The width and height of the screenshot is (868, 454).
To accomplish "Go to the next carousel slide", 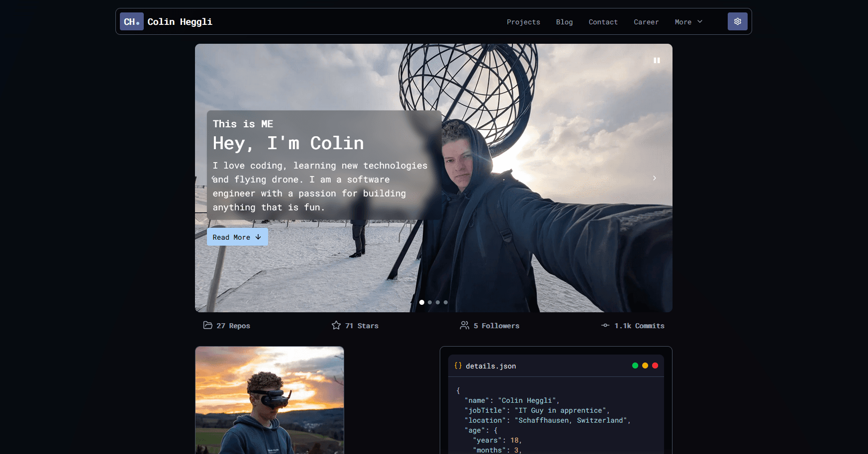I will click(x=654, y=178).
